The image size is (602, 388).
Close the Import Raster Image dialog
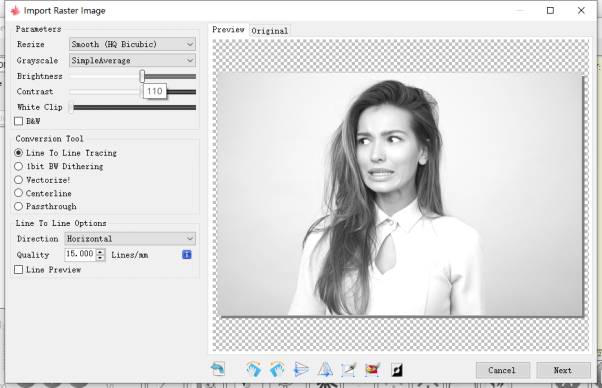[x=581, y=10]
